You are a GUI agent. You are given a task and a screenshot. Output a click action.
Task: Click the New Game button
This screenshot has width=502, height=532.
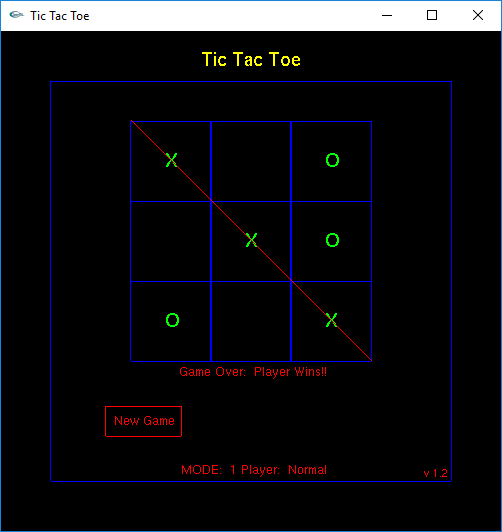(143, 421)
